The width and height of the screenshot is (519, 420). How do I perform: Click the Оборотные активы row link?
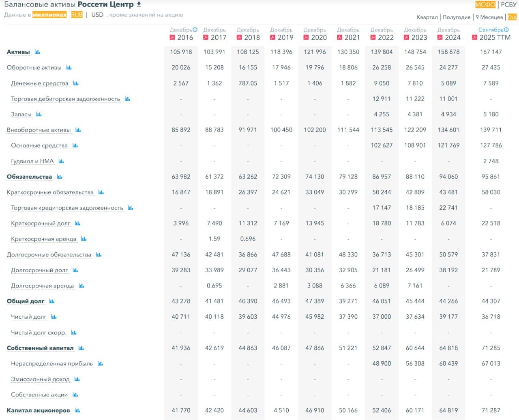[34, 68]
